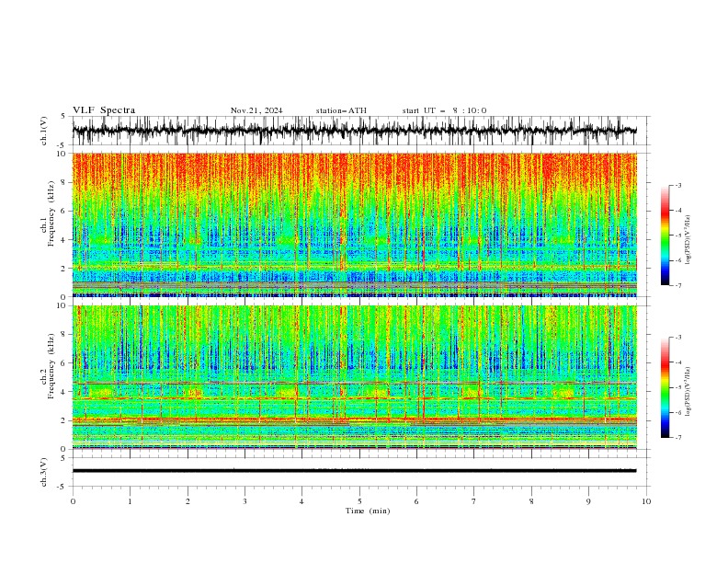
Task: Click the ch.1 spectrogram color scale bar
Action: [x=665, y=236]
